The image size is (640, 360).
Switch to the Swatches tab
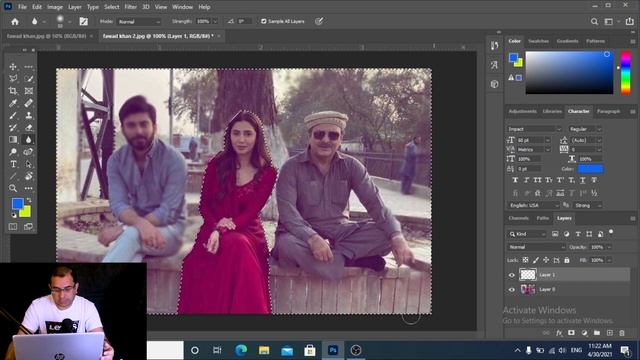click(x=538, y=41)
